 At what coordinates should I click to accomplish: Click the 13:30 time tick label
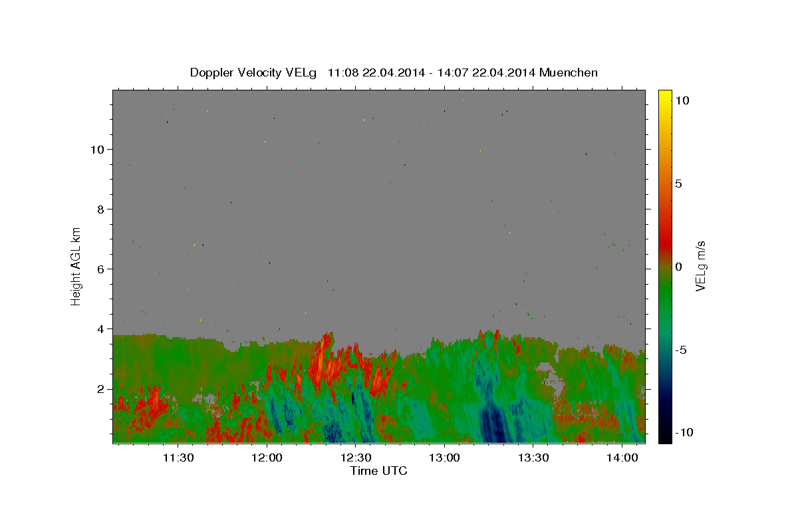(x=533, y=458)
